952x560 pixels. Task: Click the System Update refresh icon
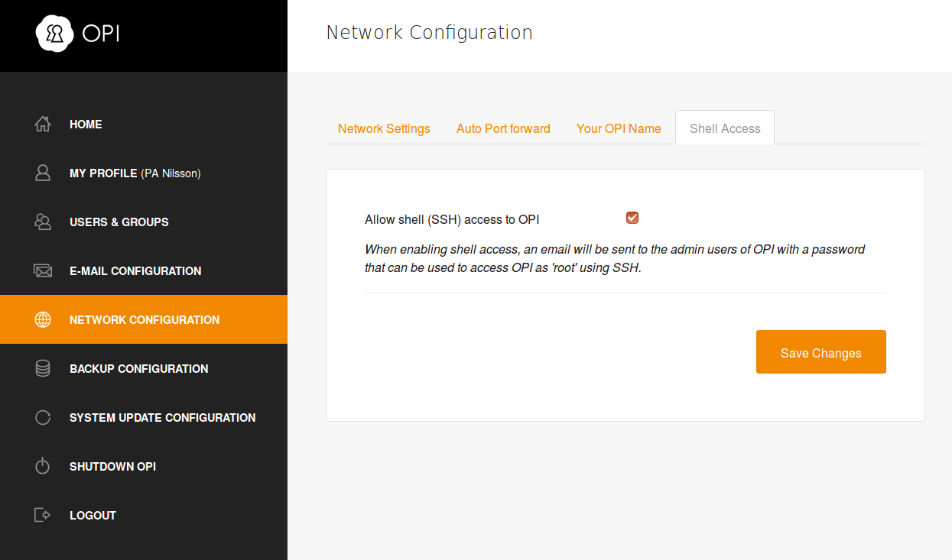43,417
